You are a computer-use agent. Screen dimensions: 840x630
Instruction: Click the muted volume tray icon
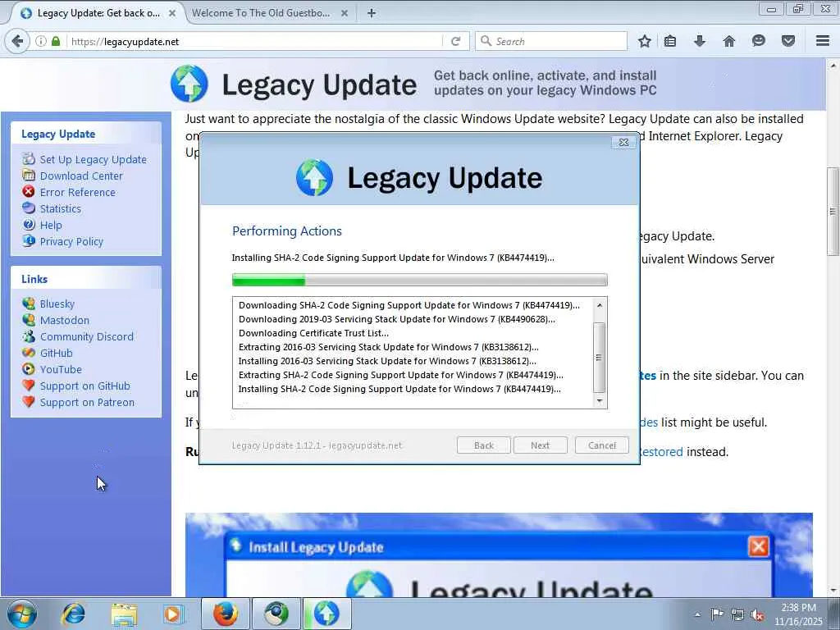757,614
